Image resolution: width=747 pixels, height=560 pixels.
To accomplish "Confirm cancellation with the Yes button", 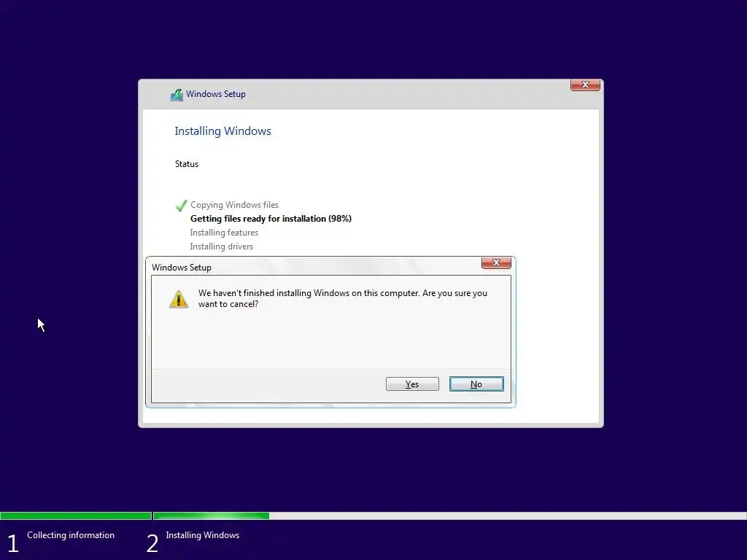I will 412,384.
